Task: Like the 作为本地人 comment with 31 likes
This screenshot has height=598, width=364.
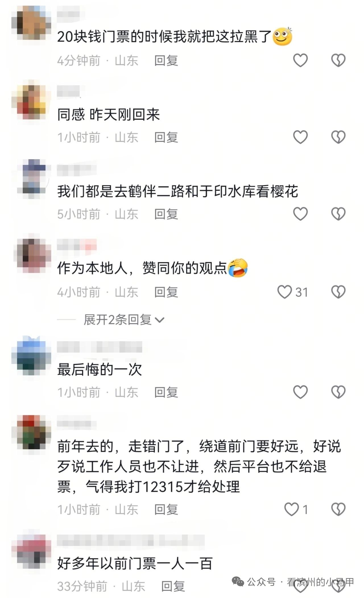Action: (285, 292)
